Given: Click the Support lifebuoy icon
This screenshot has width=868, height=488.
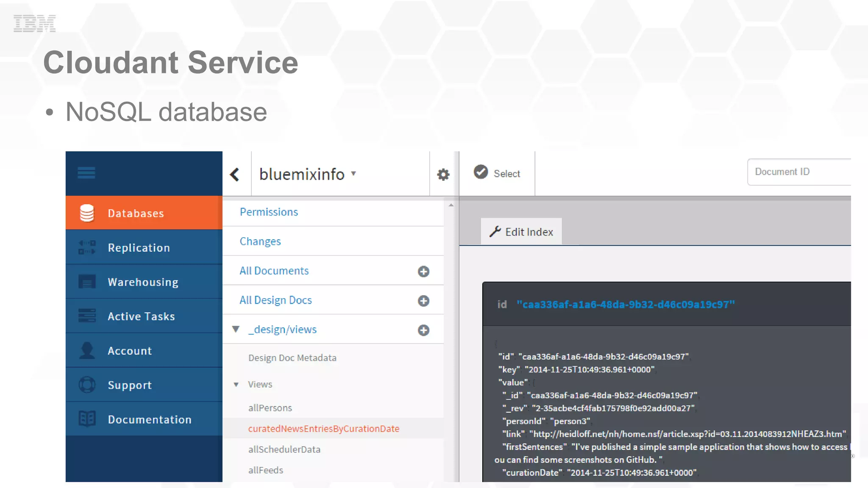Looking at the screenshot, I should [x=87, y=385].
